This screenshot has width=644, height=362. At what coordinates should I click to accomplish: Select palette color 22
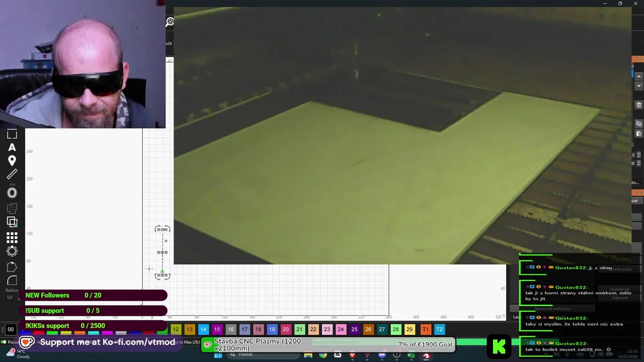[x=313, y=329]
